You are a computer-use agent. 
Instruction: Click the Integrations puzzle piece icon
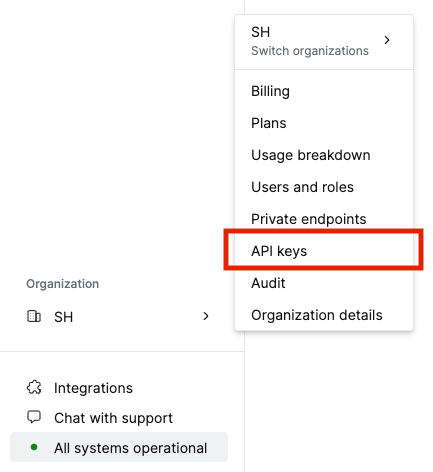pos(34,388)
